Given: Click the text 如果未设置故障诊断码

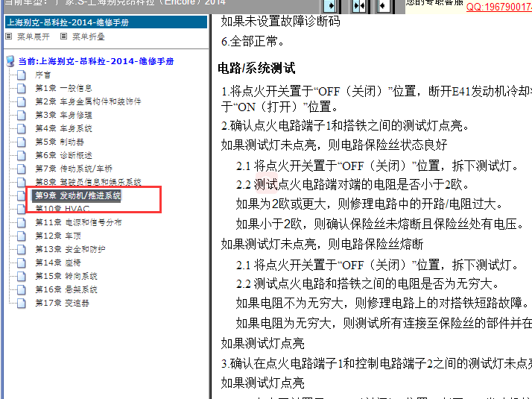Looking at the screenshot, I should tap(281, 22).
